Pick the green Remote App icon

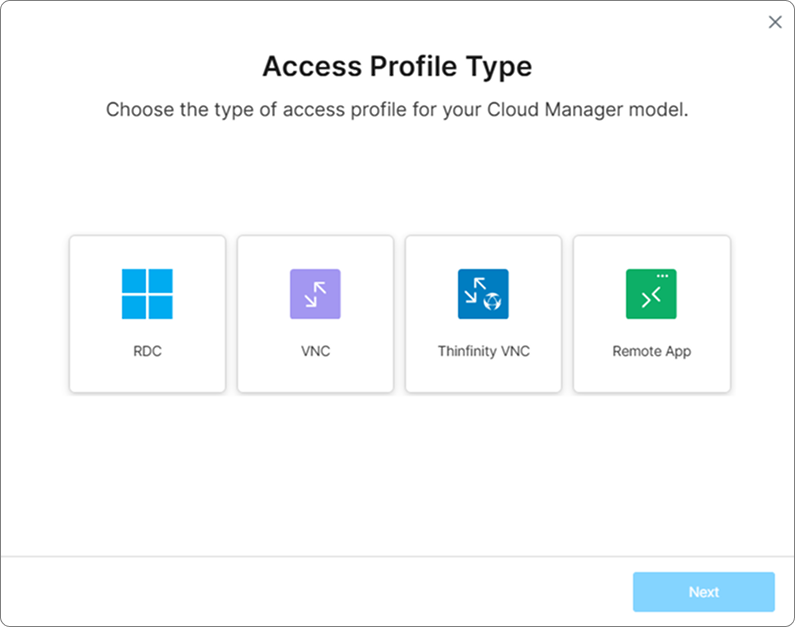[651, 294]
